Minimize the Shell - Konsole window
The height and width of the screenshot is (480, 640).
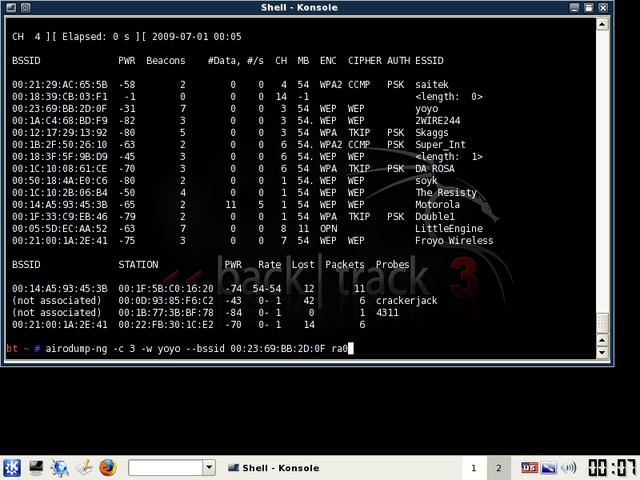pyautogui.click(x=574, y=7)
